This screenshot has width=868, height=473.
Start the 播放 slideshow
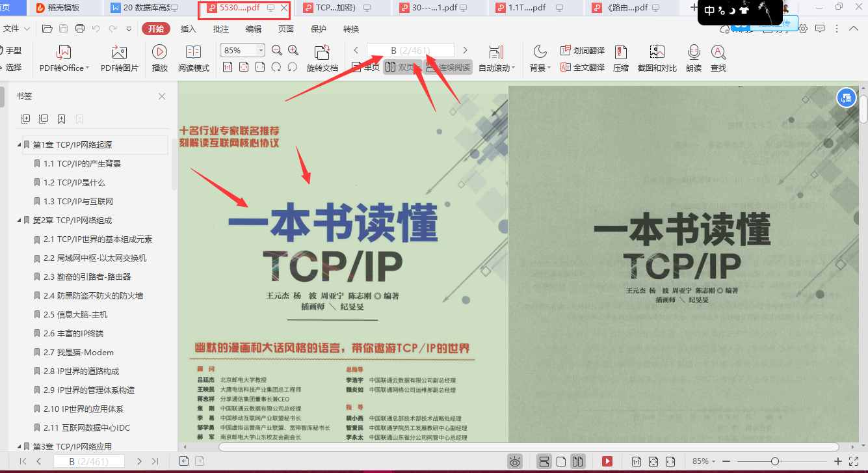click(x=159, y=58)
